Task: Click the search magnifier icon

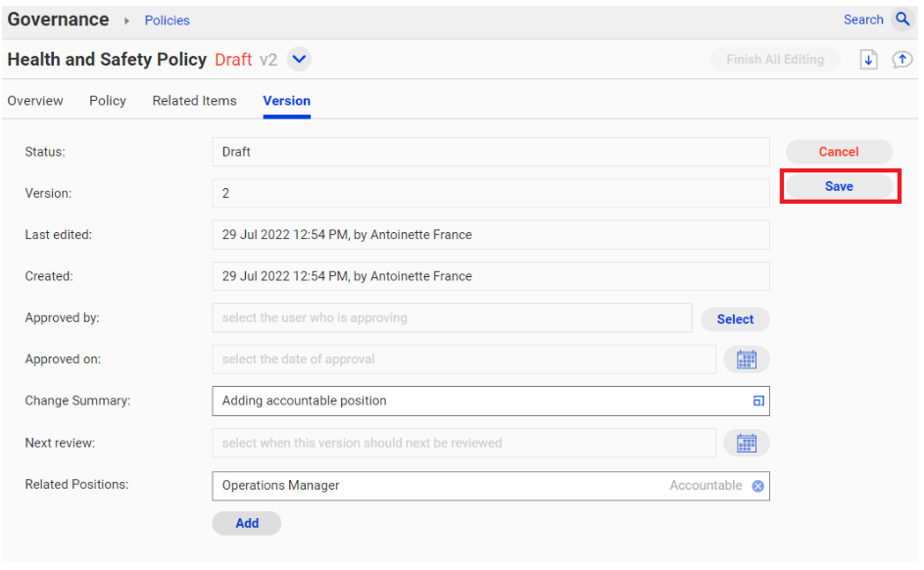Action: pos(902,20)
